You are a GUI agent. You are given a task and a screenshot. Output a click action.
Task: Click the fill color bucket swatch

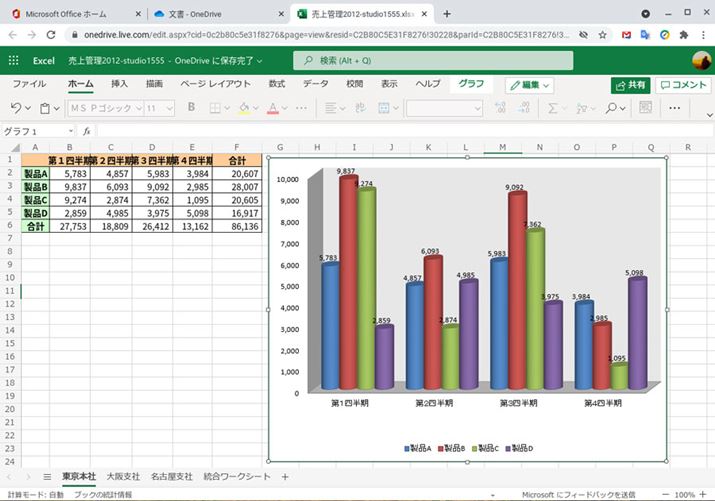[243, 108]
